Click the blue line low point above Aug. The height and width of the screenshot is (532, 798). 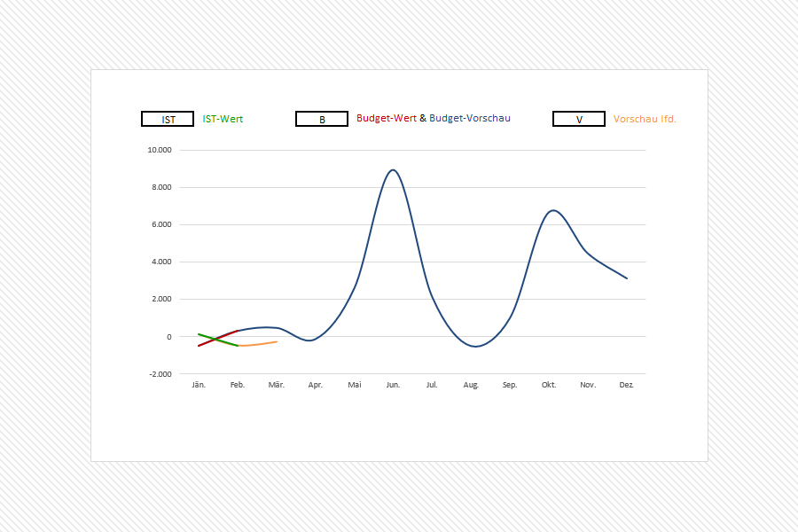475,346
